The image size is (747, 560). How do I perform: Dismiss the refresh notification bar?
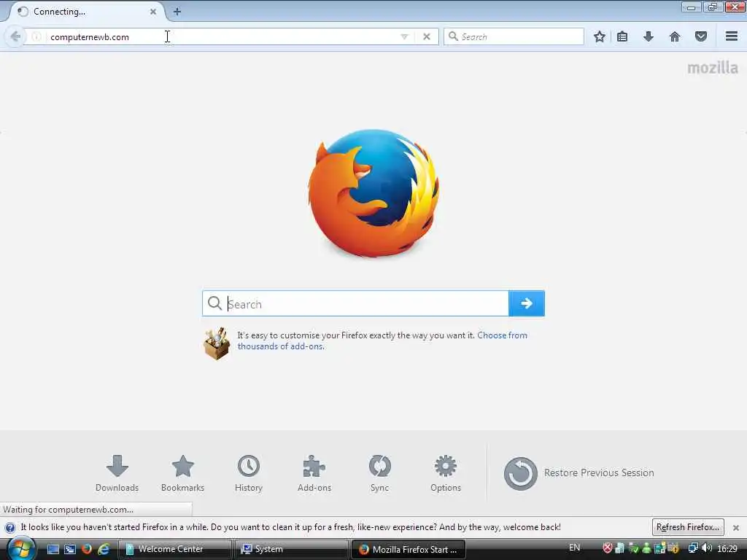(x=736, y=528)
